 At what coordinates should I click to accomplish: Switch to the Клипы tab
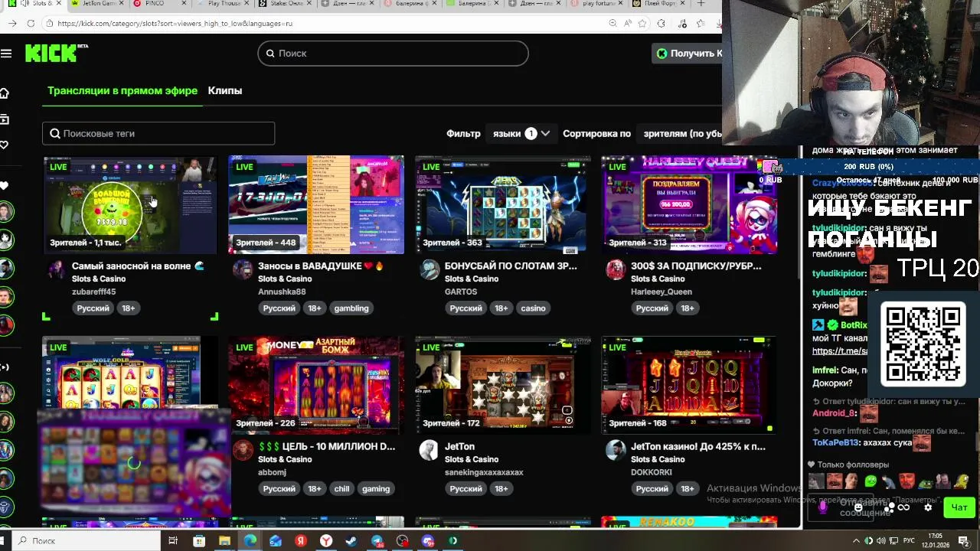[x=225, y=90]
